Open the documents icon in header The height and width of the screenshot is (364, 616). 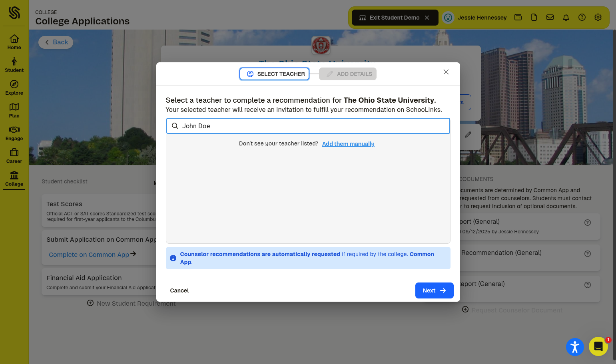(534, 17)
